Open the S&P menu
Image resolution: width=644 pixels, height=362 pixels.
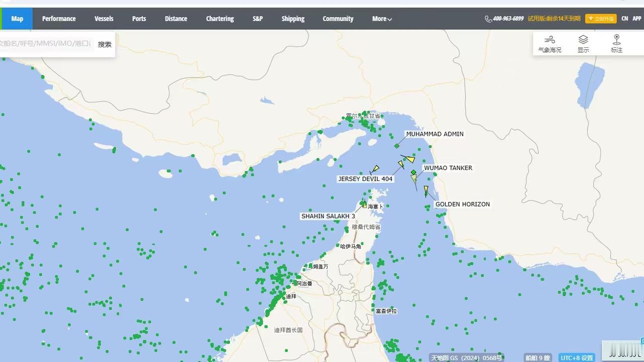point(258,19)
